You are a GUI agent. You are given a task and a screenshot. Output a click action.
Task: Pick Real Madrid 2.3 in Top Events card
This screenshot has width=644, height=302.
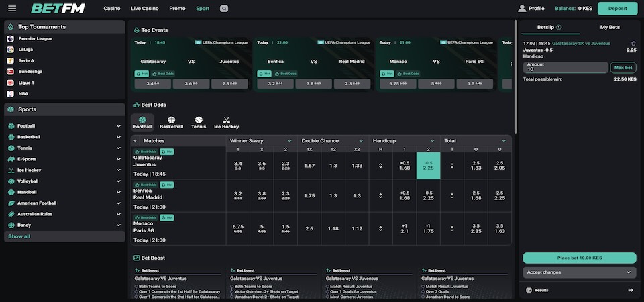[352, 84]
